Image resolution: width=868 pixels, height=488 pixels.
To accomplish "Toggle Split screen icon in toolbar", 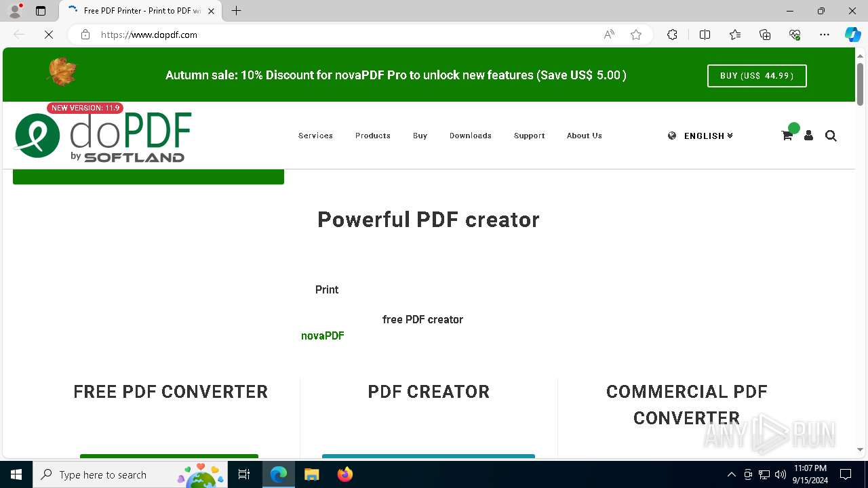I will click(705, 35).
